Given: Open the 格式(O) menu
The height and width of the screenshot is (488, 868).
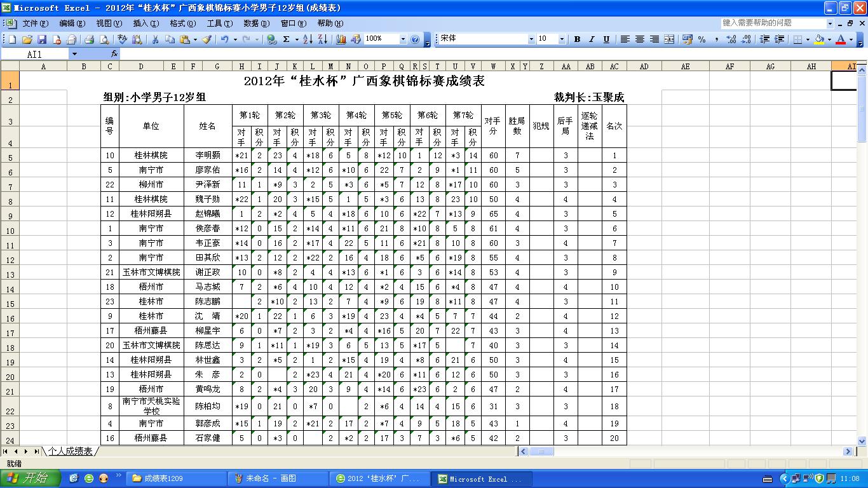Looking at the screenshot, I should click(182, 23).
